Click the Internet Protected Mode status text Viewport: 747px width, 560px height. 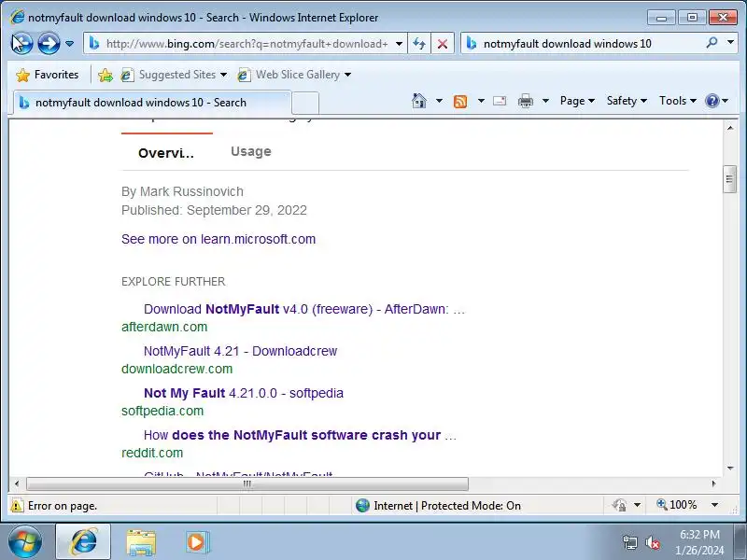coord(447,506)
